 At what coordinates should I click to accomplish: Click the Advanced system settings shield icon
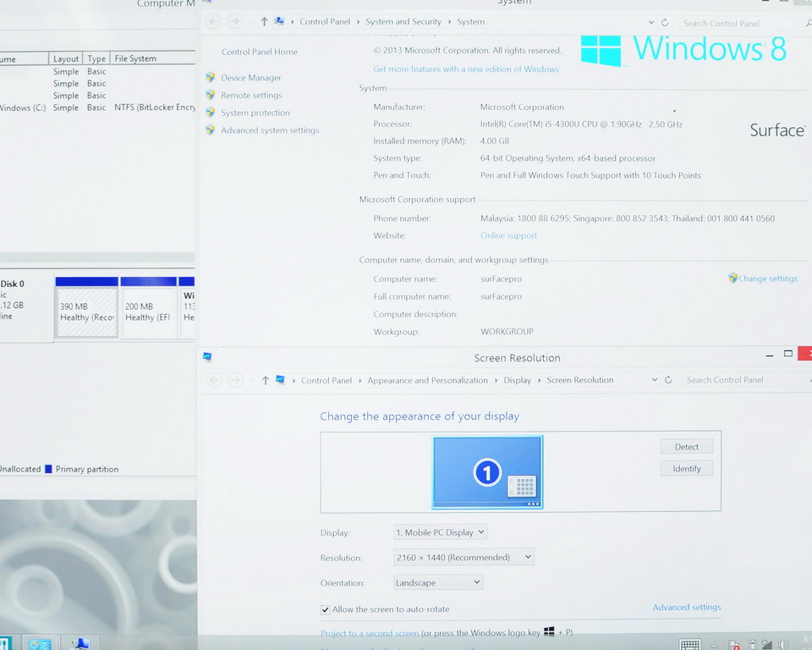tap(211, 130)
